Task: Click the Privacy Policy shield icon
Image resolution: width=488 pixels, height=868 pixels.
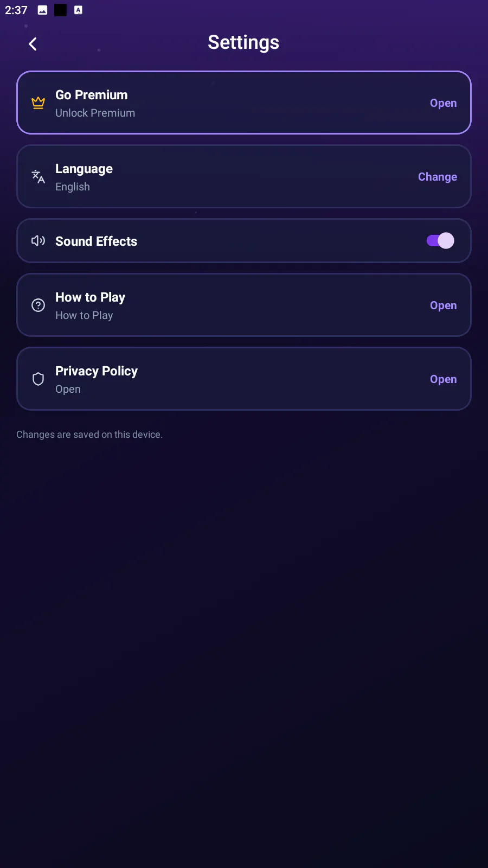Action: click(38, 379)
